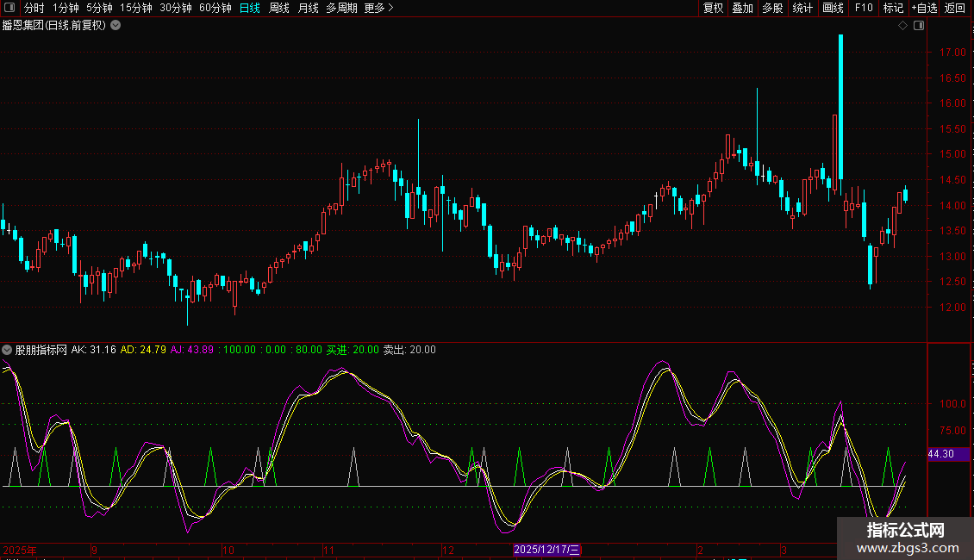Click month 11 on the time axis
Screen dimensions: 974x560
click(328, 550)
